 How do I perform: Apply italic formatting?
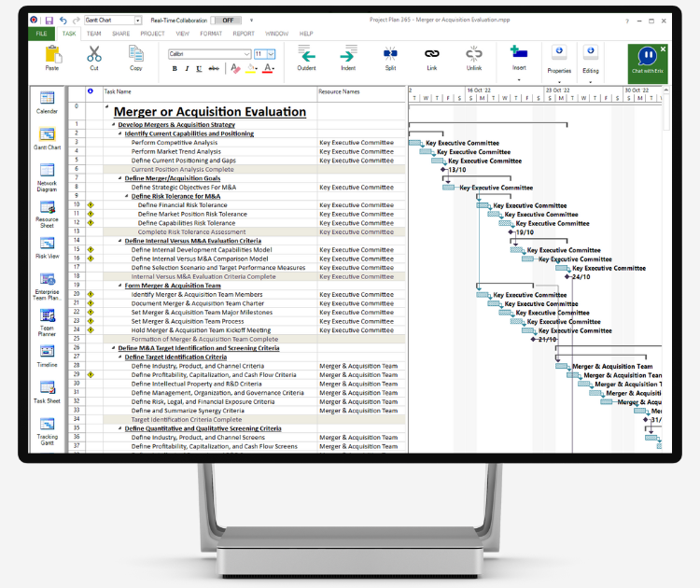[187, 69]
